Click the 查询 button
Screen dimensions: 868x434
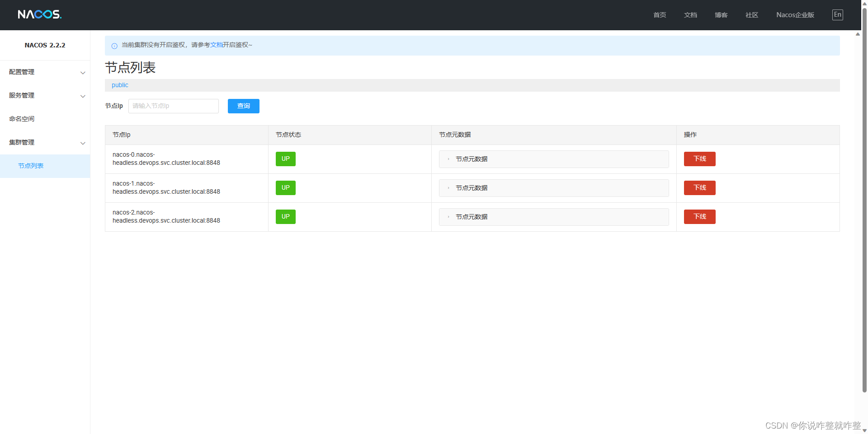pyautogui.click(x=244, y=106)
